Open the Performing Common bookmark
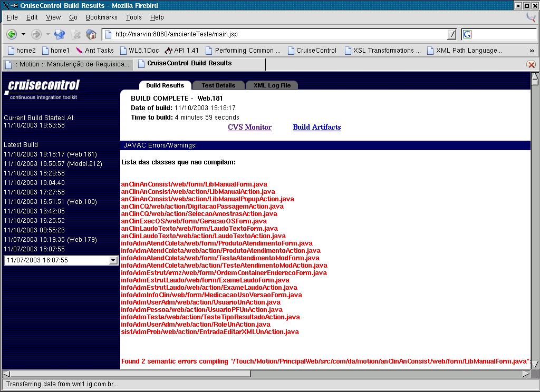Viewport: 540px width, 392px height. pyautogui.click(x=243, y=51)
